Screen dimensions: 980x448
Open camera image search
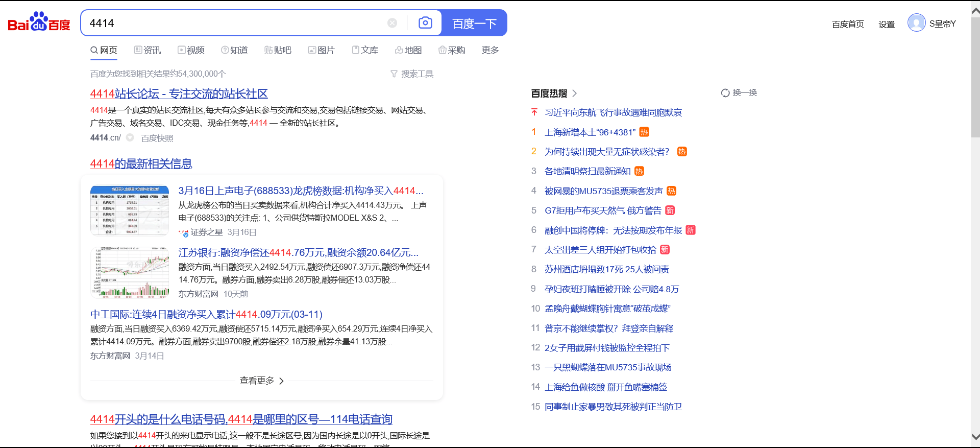425,23
